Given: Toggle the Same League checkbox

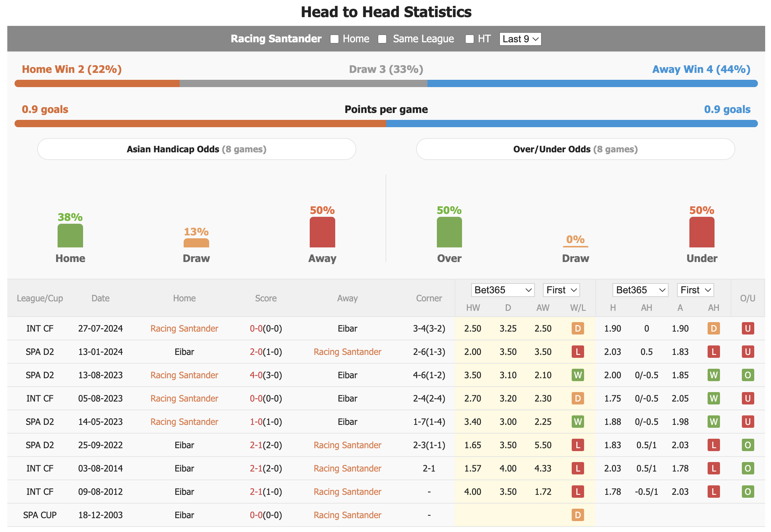Looking at the screenshot, I should coord(382,39).
